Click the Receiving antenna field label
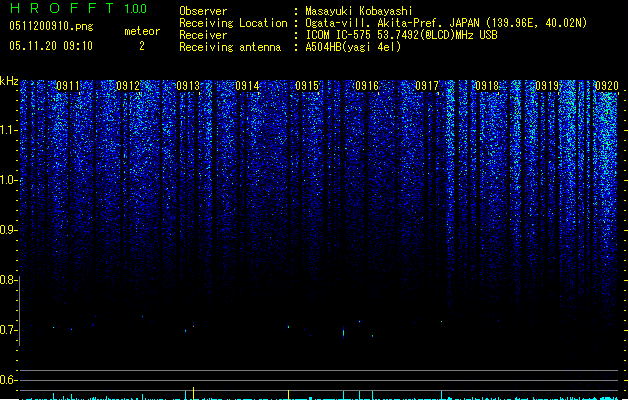The width and height of the screenshot is (629, 400). pos(230,47)
